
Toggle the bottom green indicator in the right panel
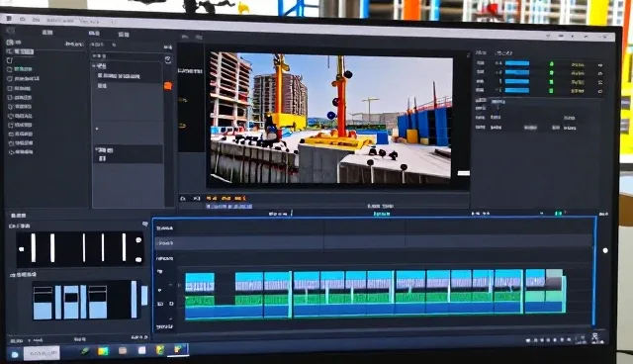point(552,91)
